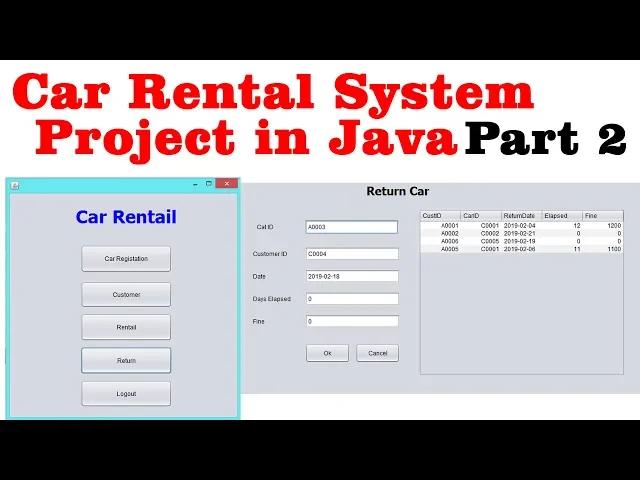Click the Days Elapsed input field
This screenshot has width=640, height=480.
(352, 299)
